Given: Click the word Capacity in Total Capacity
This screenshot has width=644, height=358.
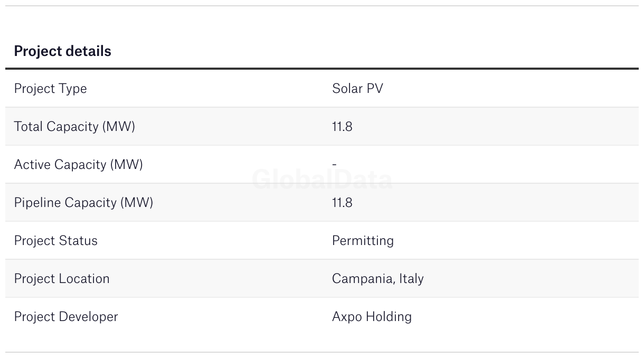Looking at the screenshot, I should click(72, 127).
